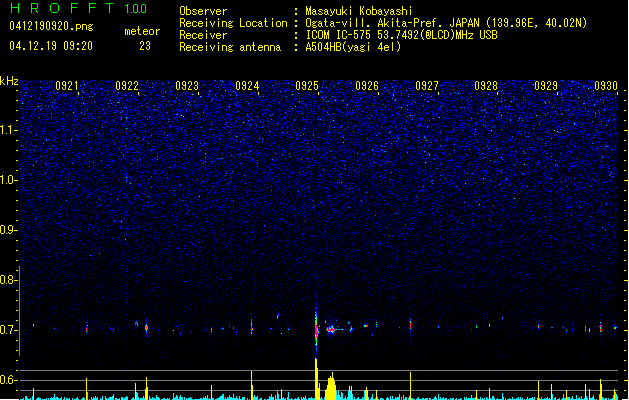This screenshot has width=629, height=400.
Task: Click the filename 0412190920.png
Action: (51, 26)
